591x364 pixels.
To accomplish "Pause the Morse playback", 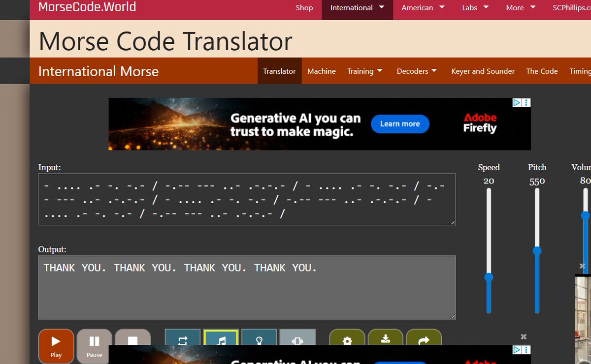I will tap(95, 346).
